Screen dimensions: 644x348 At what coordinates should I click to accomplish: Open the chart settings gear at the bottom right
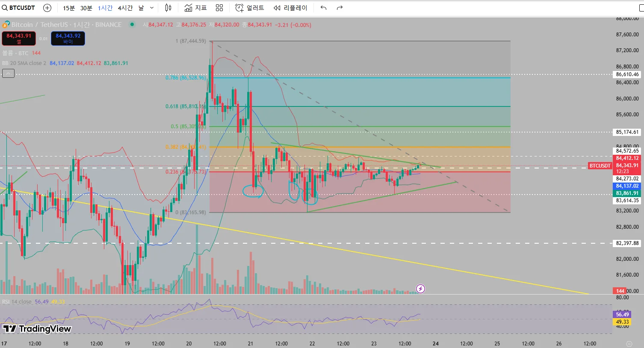(x=629, y=344)
